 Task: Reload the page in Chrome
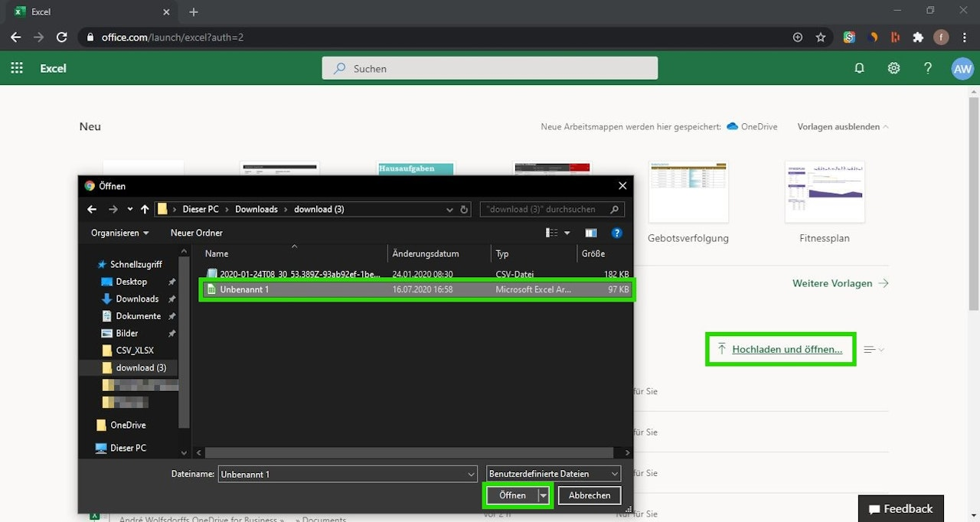click(x=62, y=37)
